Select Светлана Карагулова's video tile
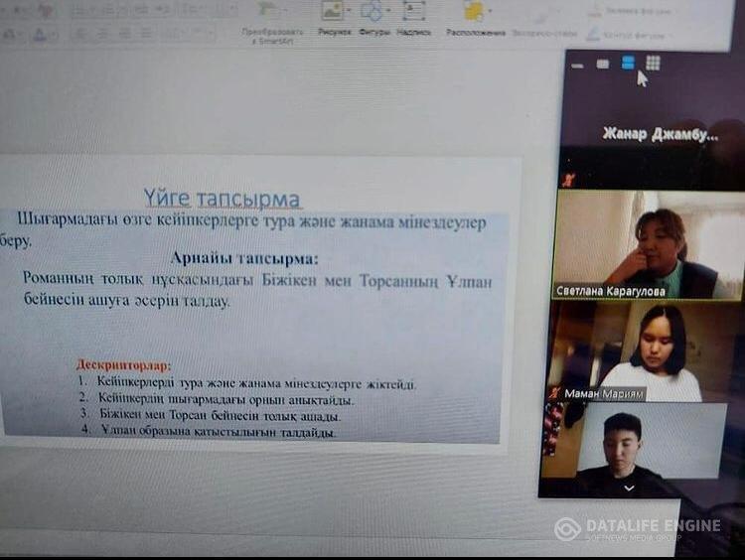The width and height of the screenshot is (745, 560). click(646, 245)
